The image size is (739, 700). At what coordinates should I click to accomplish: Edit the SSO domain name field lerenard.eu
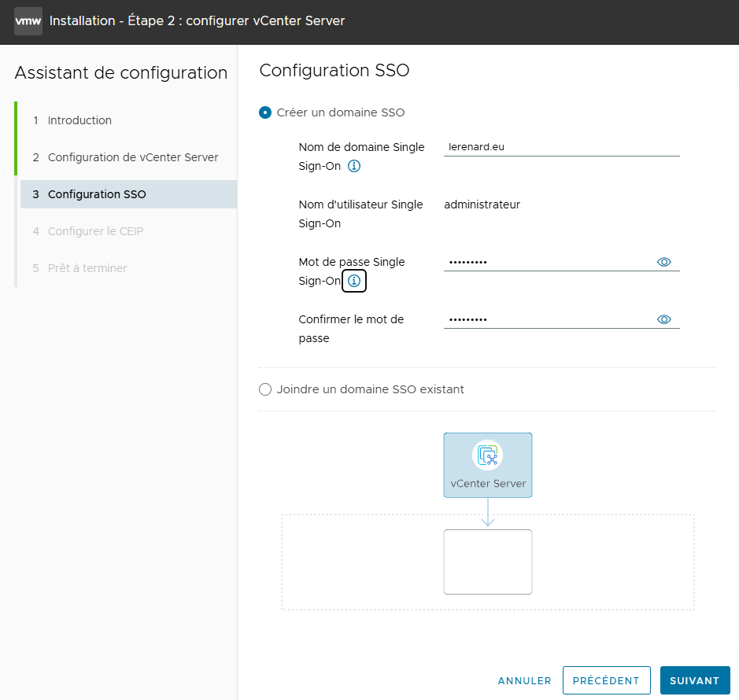pos(561,147)
